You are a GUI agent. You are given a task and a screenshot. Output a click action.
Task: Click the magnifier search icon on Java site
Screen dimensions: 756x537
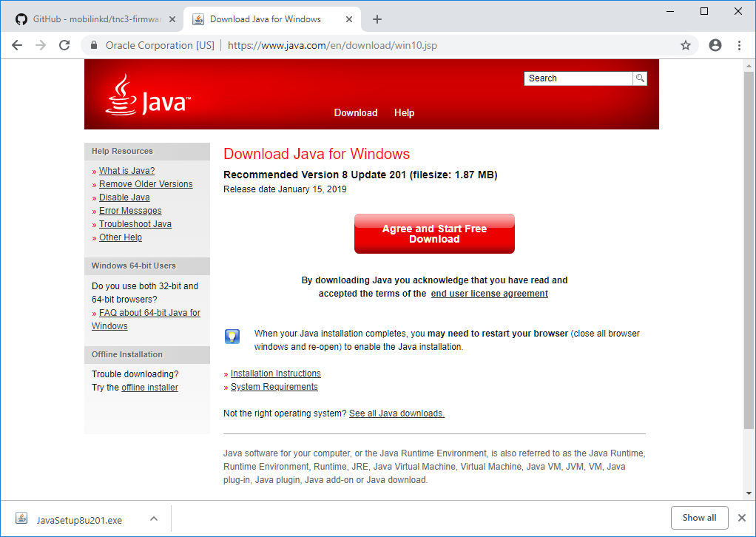[x=640, y=78]
